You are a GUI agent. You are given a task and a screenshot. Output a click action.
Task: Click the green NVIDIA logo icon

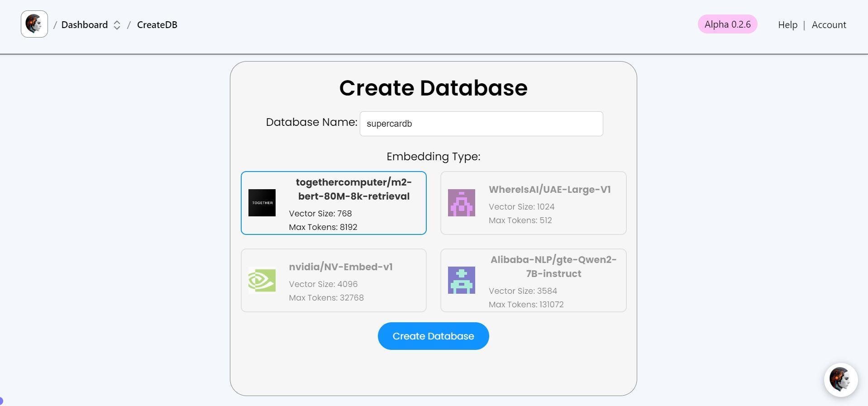[262, 280]
